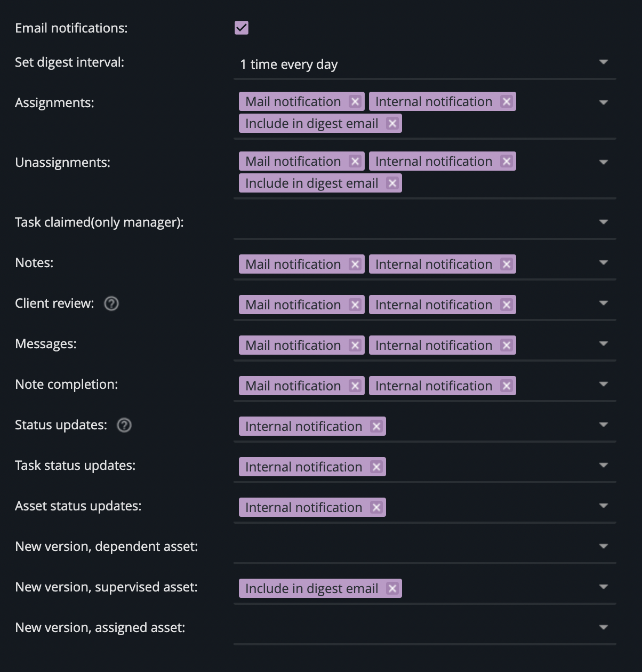Open New version, assigned asset dropdown arrow
This screenshot has width=642, height=672.
pos(604,627)
